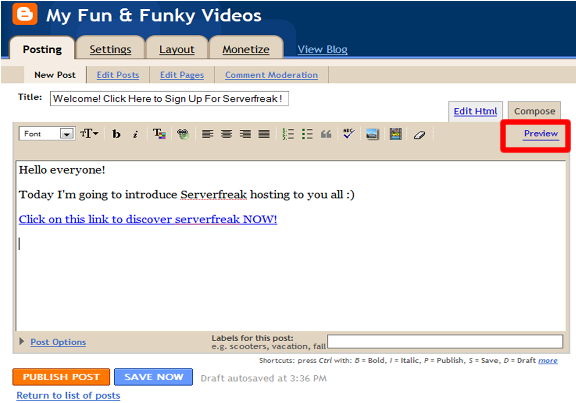Click the shortcuts 'more' link

[x=548, y=361]
